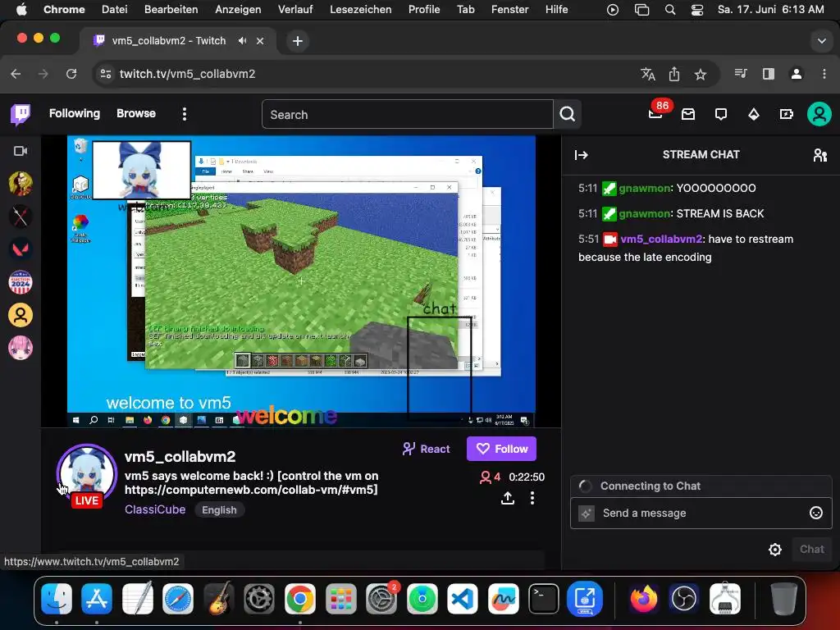840x630 pixels.
Task: Open macOS Control Center icon
Action: tap(697, 10)
